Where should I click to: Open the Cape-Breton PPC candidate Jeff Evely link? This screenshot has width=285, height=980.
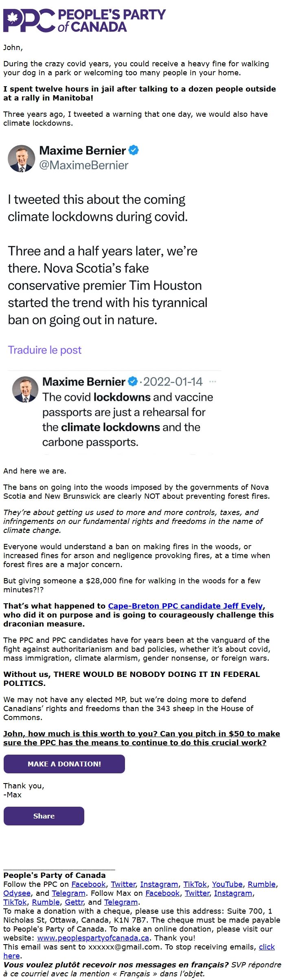[185, 606]
